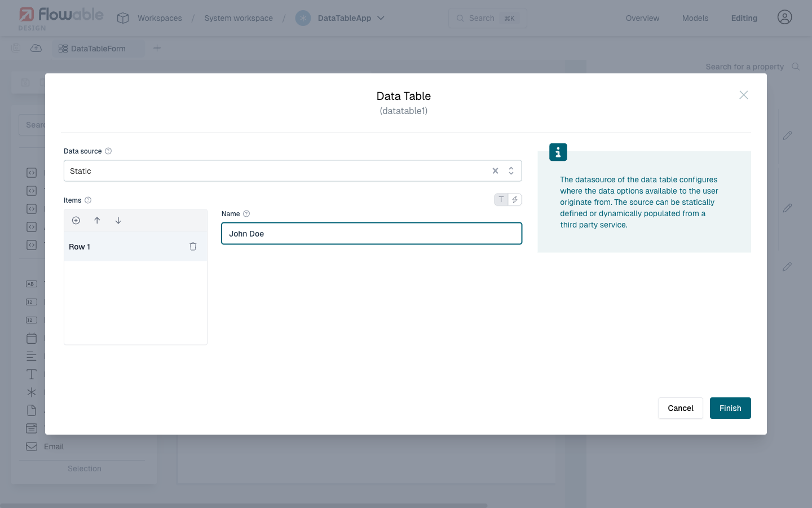The height and width of the screenshot is (508, 812).
Task: Click the help icon beside Name
Action: coord(246,214)
